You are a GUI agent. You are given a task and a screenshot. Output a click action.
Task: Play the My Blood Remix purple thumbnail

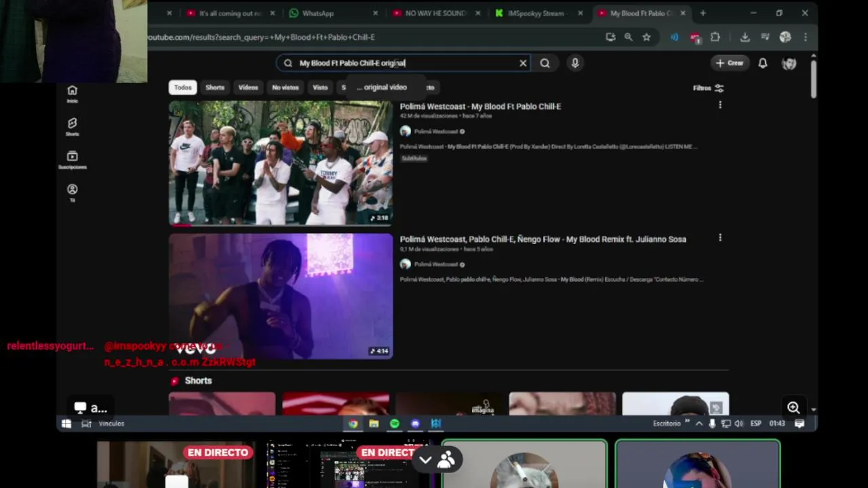pos(281,296)
